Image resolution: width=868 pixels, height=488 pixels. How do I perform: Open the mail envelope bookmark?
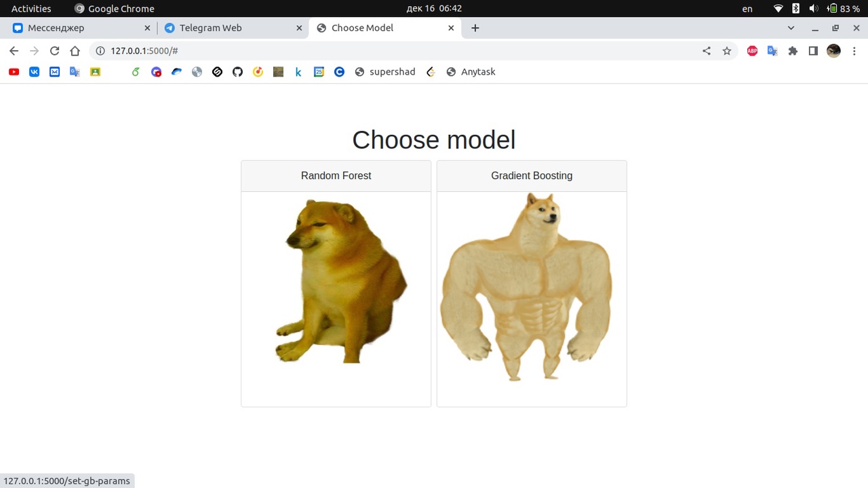point(54,72)
